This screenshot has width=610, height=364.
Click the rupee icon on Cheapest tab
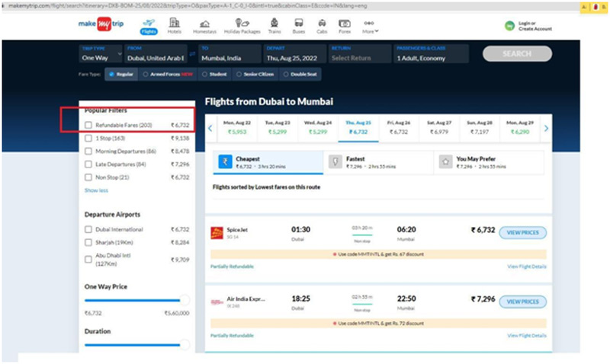coord(225,161)
